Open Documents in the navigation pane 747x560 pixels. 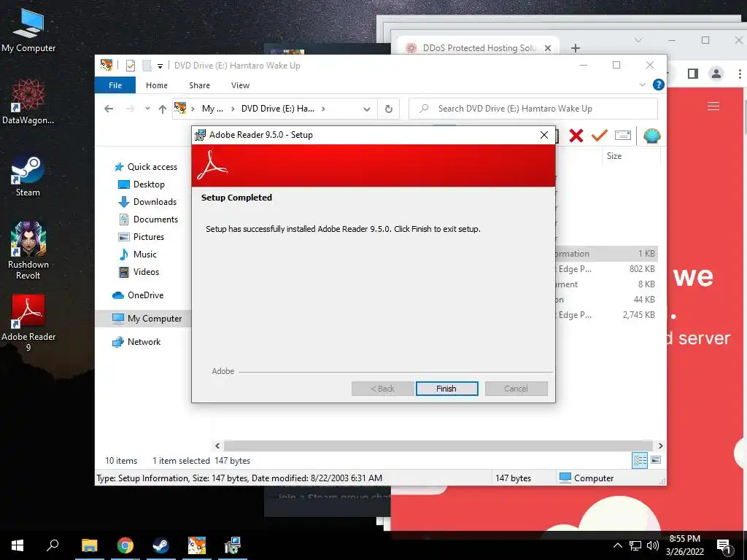coord(147,219)
